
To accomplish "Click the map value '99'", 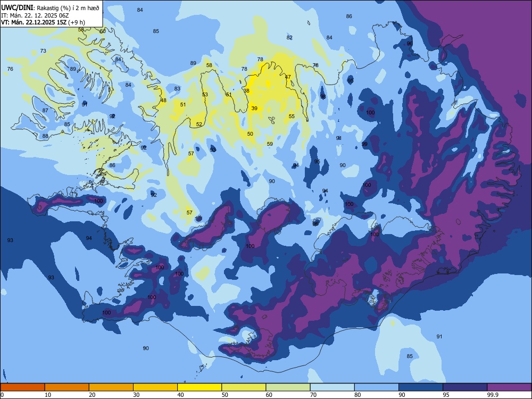I will pos(364,144).
